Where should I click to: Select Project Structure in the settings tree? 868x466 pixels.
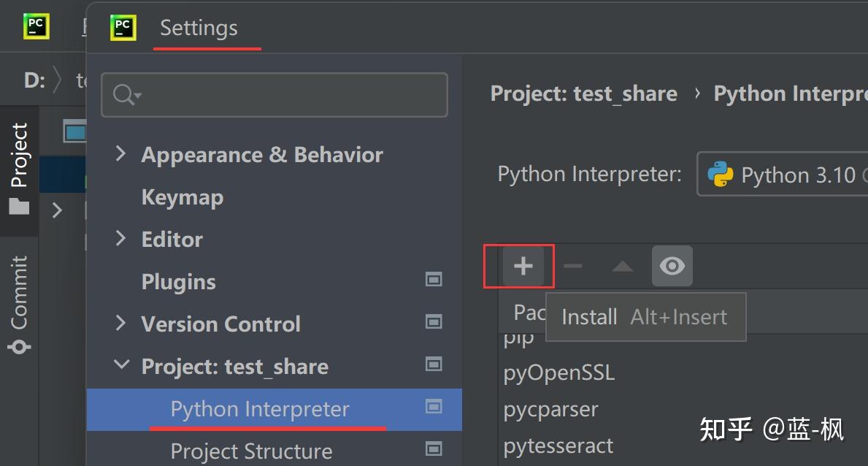click(251, 450)
